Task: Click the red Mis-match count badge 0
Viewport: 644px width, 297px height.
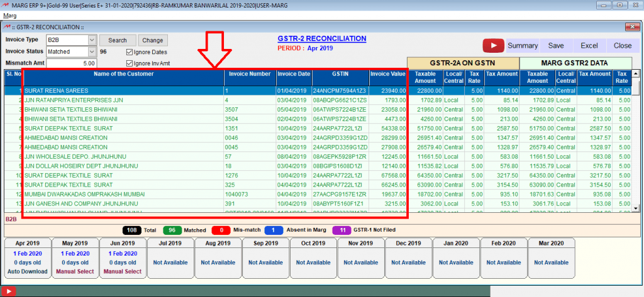Action: (x=221, y=230)
